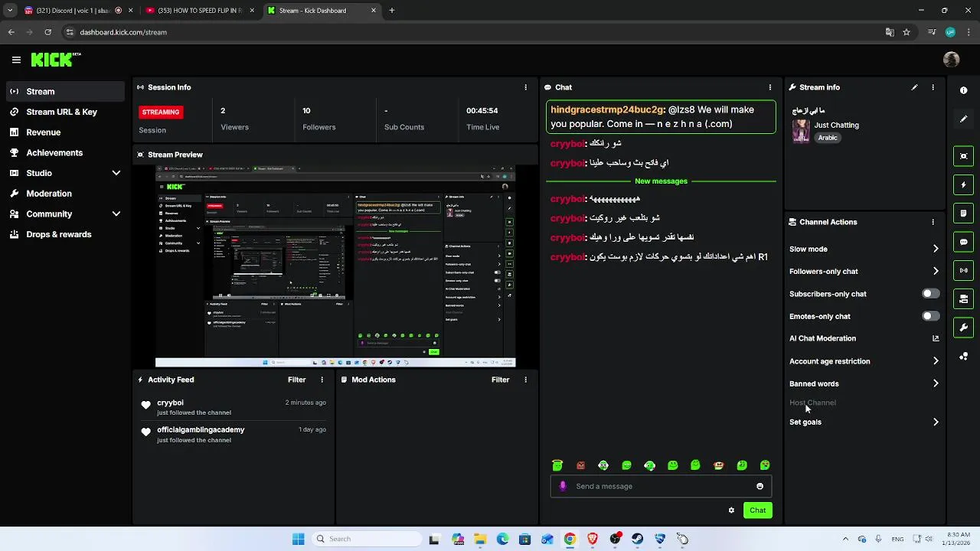Toggle the notes document widget icon
This screenshot has height=551, width=980.
click(x=964, y=213)
